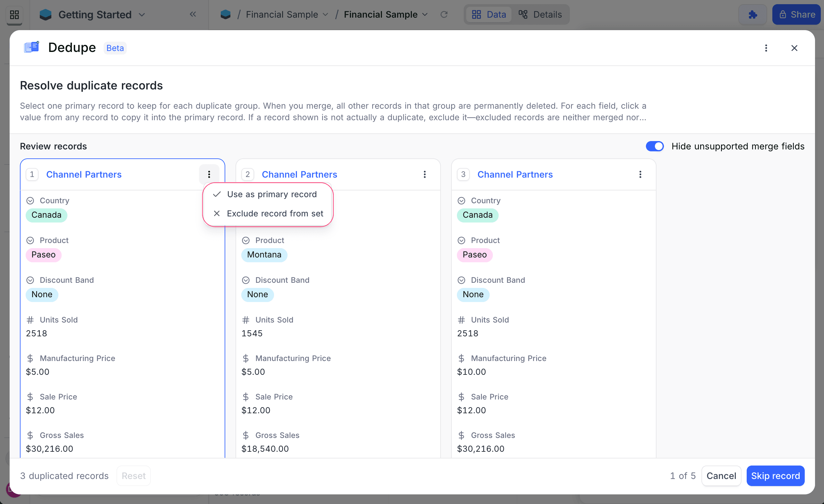824x504 pixels.
Task: Pick the $10.00 Manufacturing Price value
Action: point(471,372)
